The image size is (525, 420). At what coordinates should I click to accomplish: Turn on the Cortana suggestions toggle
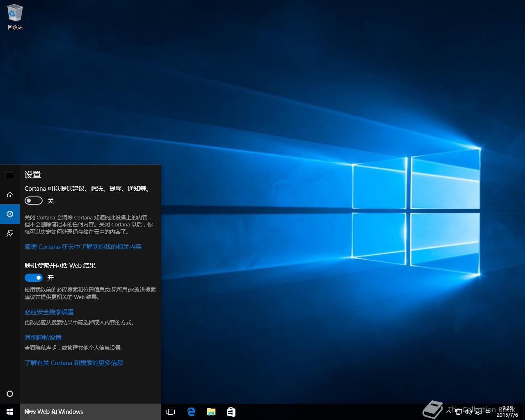34,201
